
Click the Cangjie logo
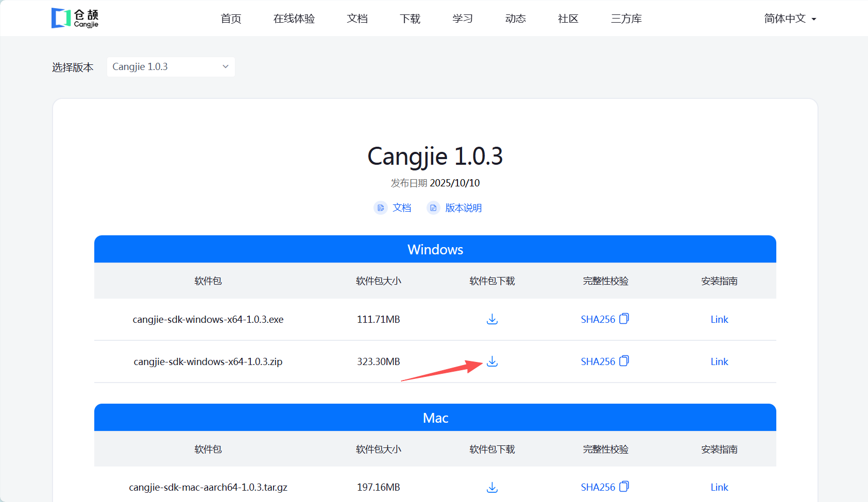point(75,18)
